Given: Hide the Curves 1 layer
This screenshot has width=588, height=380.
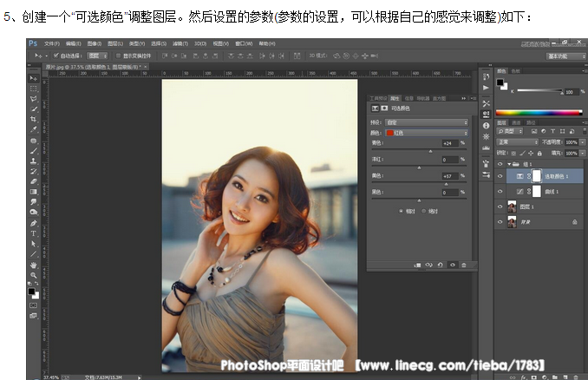Looking at the screenshot, I should [500, 192].
